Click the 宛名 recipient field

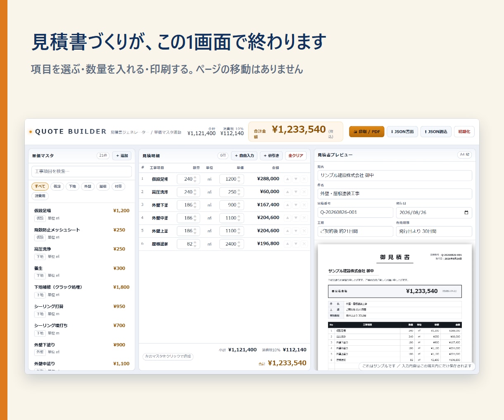pyautogui.click(x=395, y=175)
